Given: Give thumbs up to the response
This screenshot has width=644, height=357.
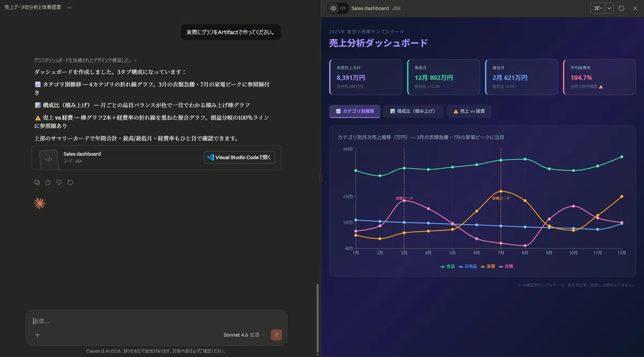Looking at the screenshot, I should click(48, 182).
